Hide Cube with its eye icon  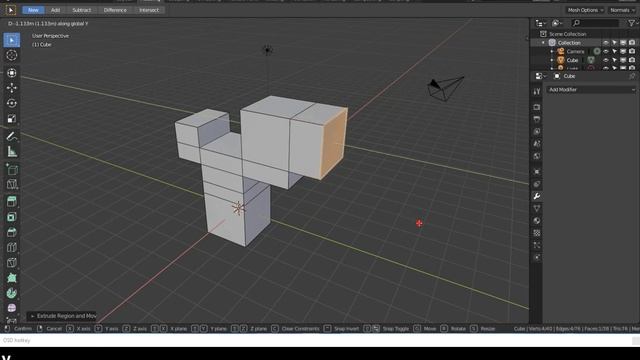[x=606, y=60]
